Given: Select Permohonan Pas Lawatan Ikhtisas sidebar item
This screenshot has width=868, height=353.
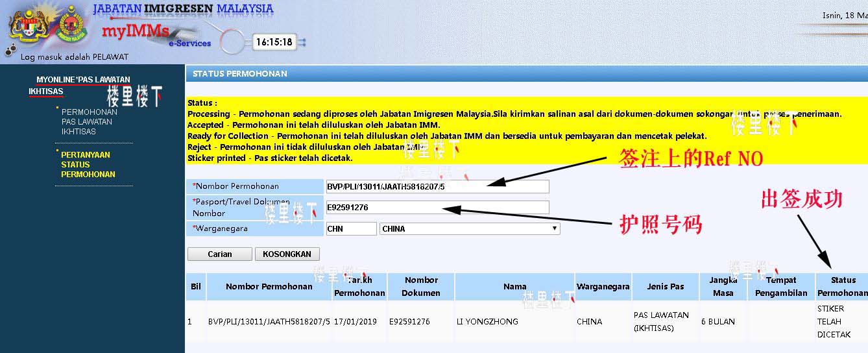Looking at the screenshot, I should pyautogui.click(x=90, y=121).
